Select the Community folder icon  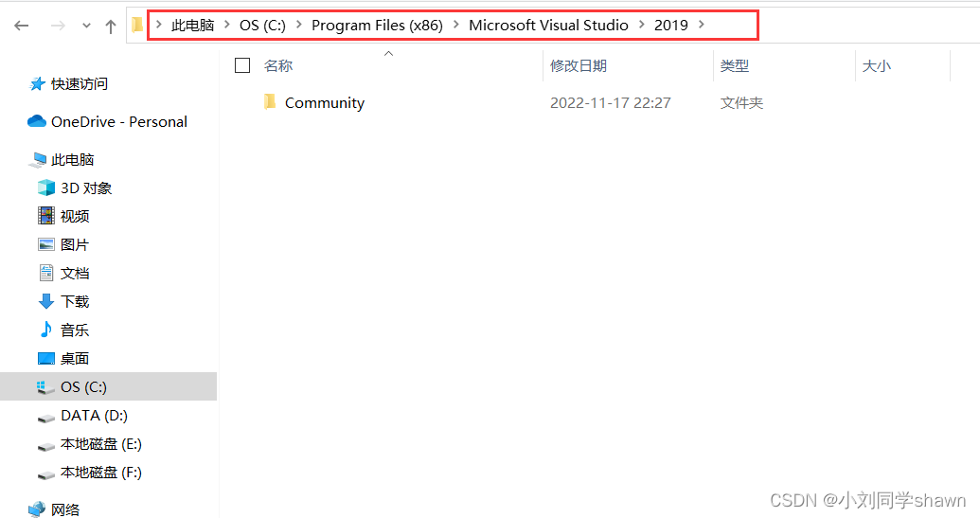(269, 102)
